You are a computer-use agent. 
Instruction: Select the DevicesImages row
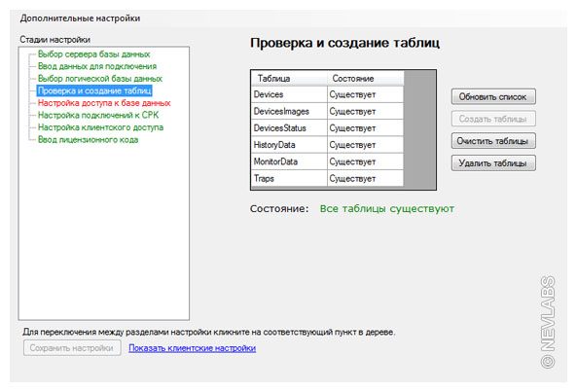(328, 112)
